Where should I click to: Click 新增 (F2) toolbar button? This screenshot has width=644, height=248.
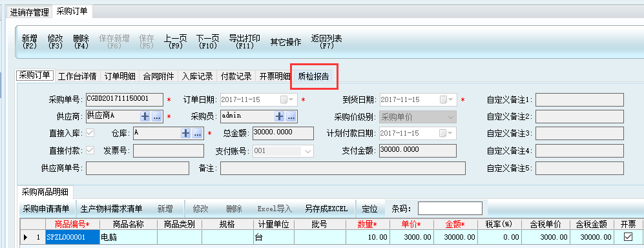tap(29, 41)
